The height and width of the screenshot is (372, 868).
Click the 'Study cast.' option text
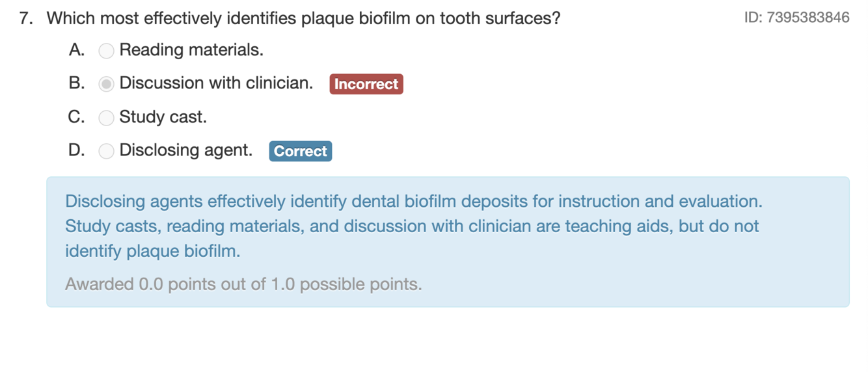[x=163, y=117]
